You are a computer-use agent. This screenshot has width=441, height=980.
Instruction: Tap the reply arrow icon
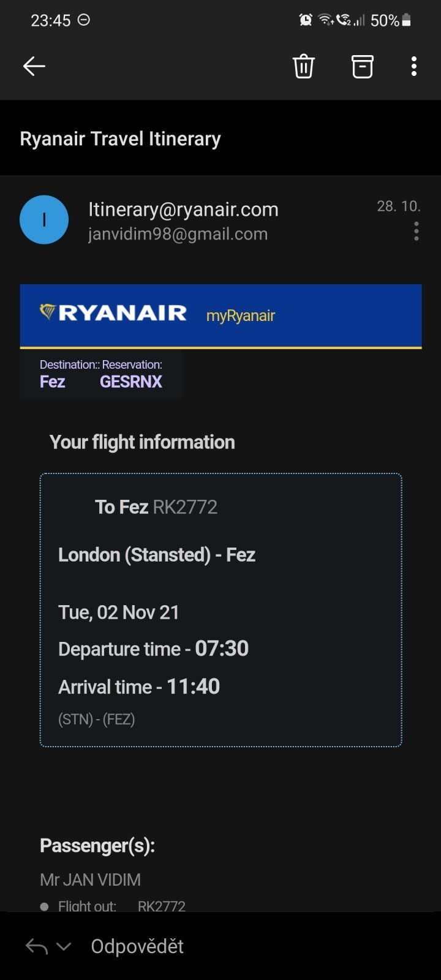coord(37,946)
